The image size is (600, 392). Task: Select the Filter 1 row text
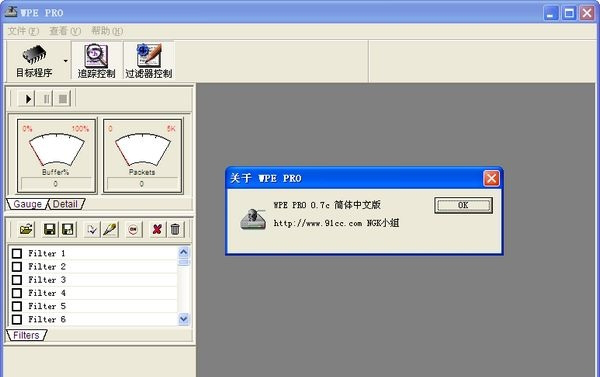[x=47, y=253]
